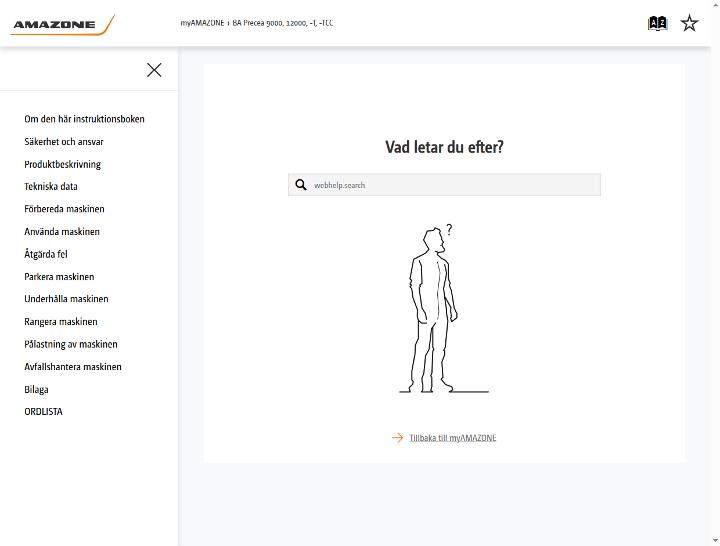Close the navigation sidebar with the X
This screenshot has height=546, width=720.
tap(154, 70)
